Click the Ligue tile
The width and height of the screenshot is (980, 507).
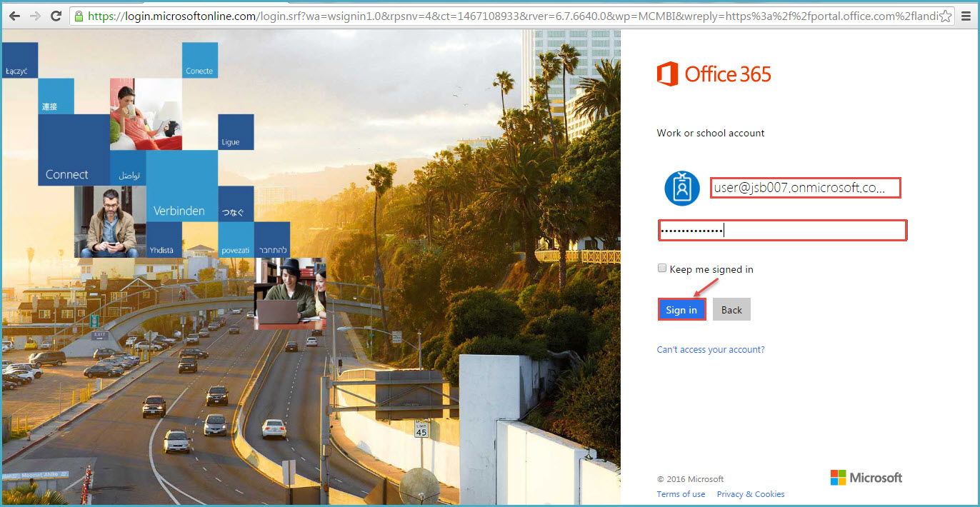pyautogui.click(x=236, y=132)
